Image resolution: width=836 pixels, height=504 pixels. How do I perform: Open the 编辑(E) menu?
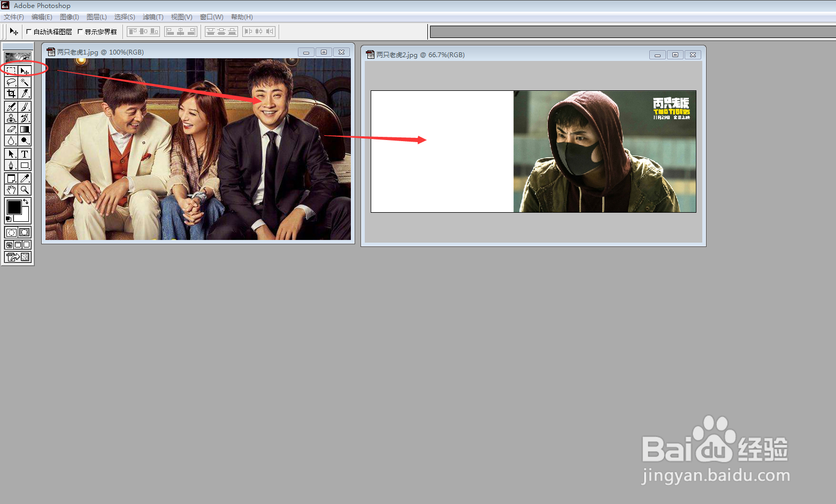[42, 17]
